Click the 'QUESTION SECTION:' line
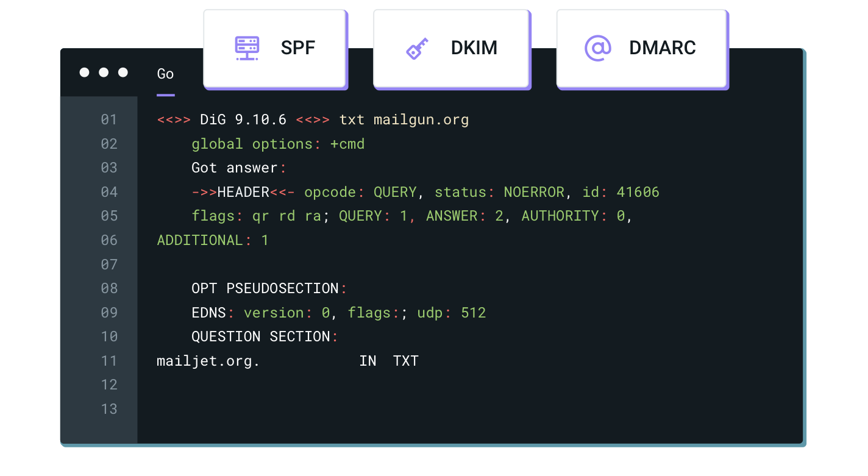This screenshot has width=868, height=476. point(265,336)
